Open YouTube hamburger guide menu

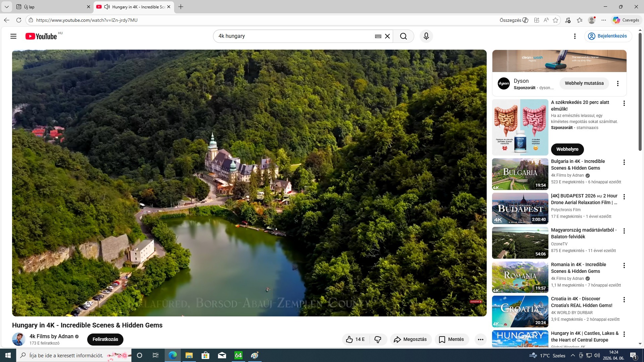13,36
